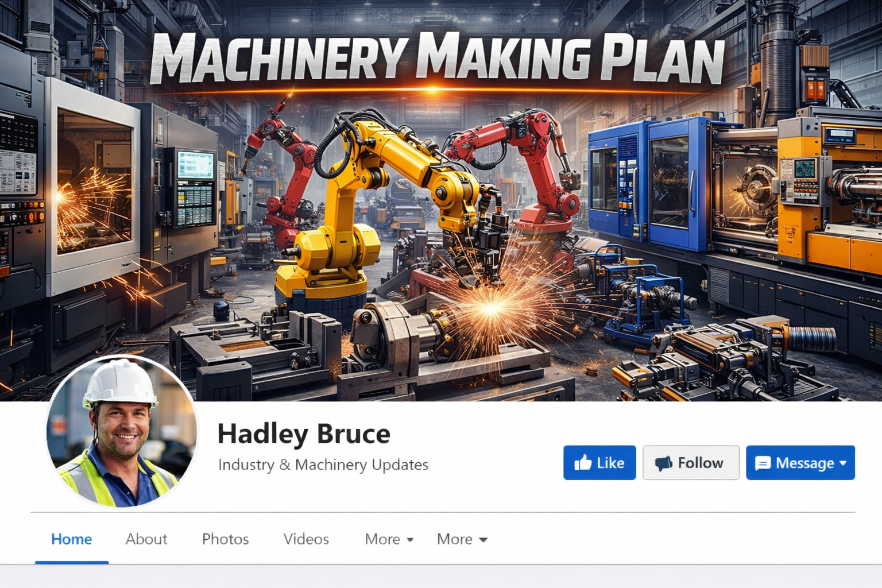The image size is (882, 588).
Task: Click the caret arrow beside the final More
Action: click(x=483, y=540)
